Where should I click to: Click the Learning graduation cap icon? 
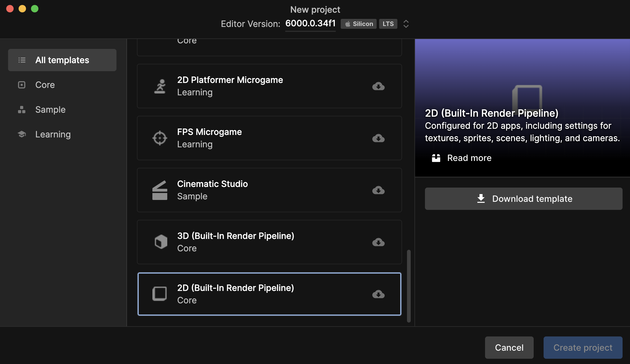click(x=22, y=134)
